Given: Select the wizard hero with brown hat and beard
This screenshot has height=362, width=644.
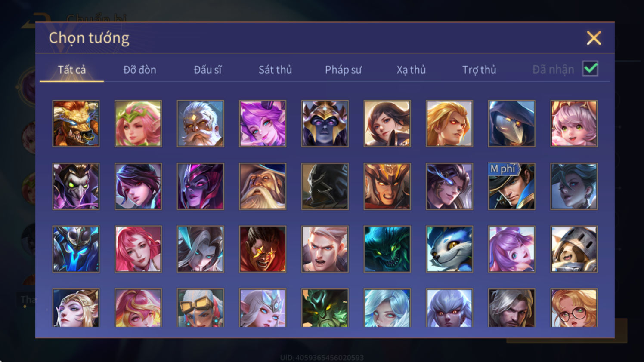Looking at the screenshot, I should [x=263, y=186].
